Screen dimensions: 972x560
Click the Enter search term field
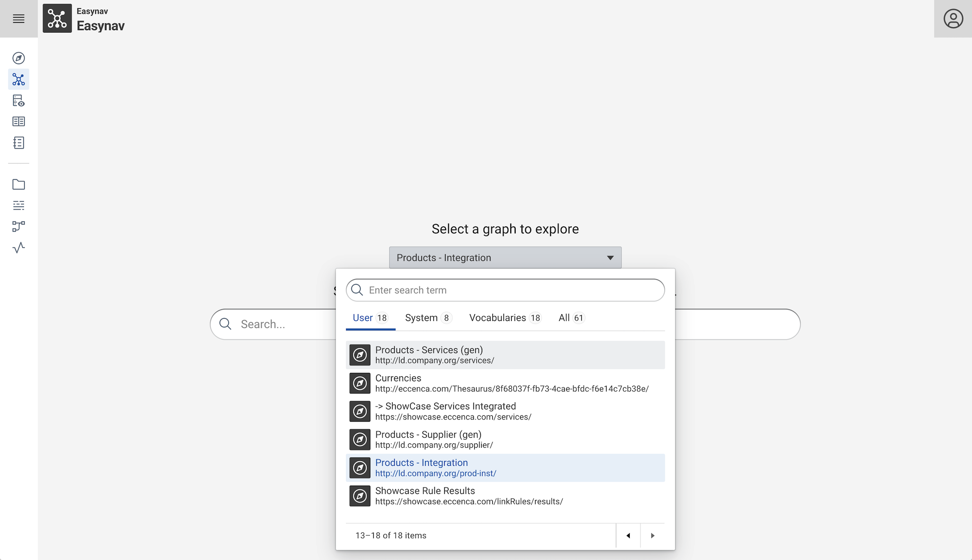505,290
